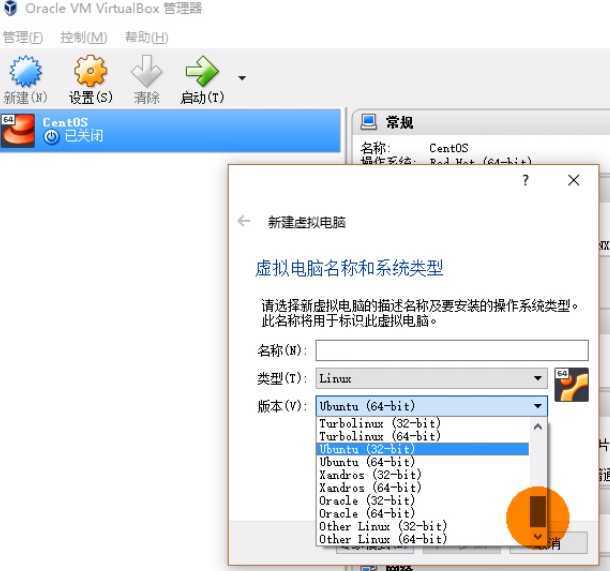This screenshot has height=571, width=610.
Task: Click the Discard (清除) arrow icon
Action: 146,71
